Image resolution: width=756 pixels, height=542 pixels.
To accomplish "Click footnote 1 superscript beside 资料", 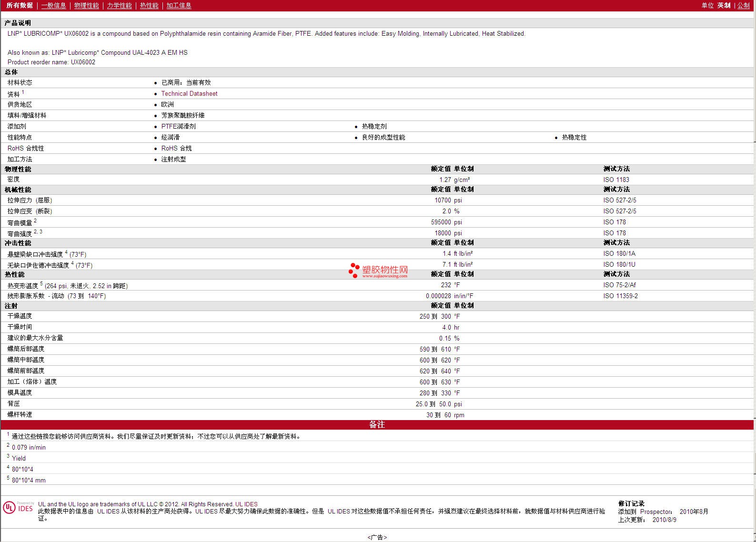I will coord(23,92).
